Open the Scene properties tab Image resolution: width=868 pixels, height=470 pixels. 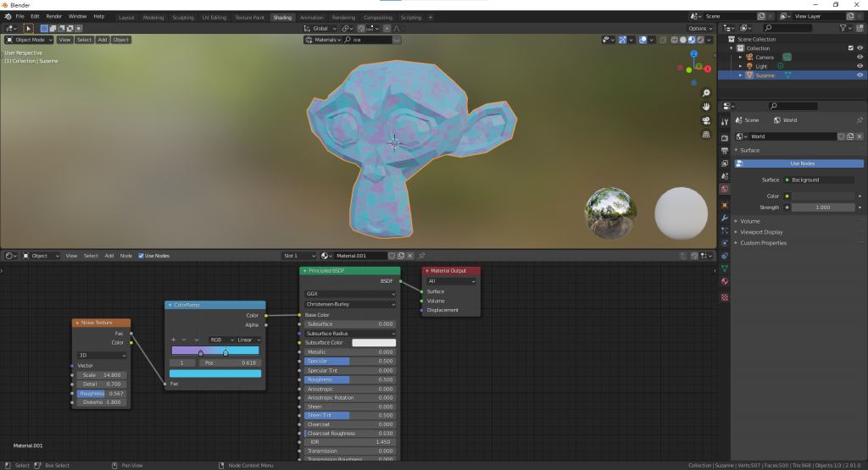(x=725, y=176)
